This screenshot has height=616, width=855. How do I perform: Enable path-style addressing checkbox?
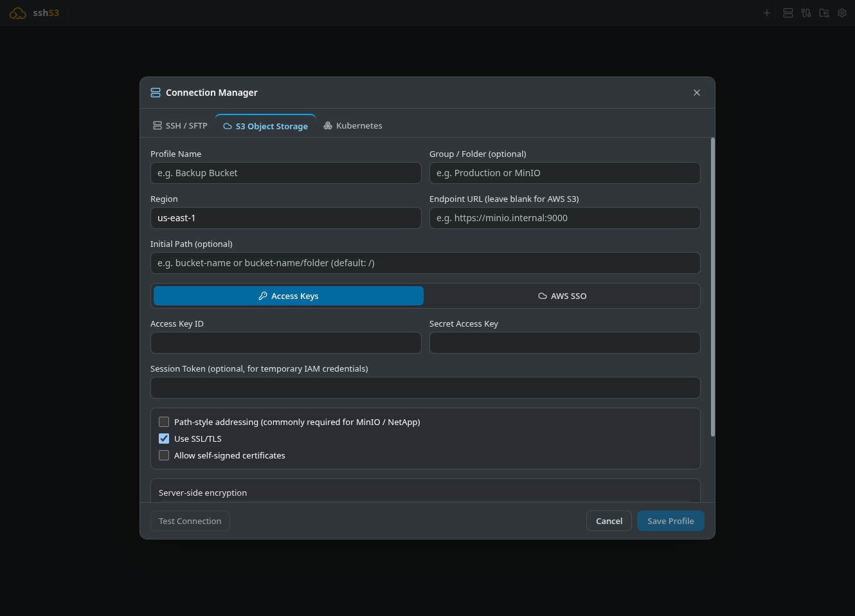tap(164, 422)
